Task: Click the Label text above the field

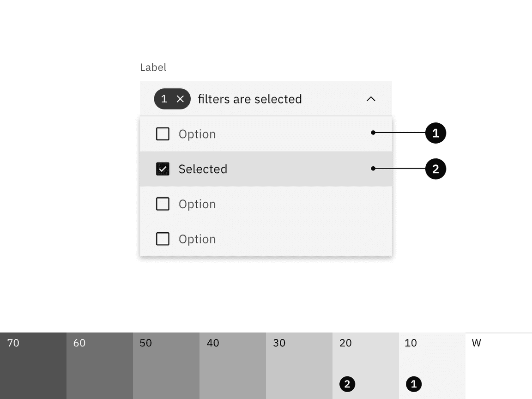Action: [x=153, y=67]
